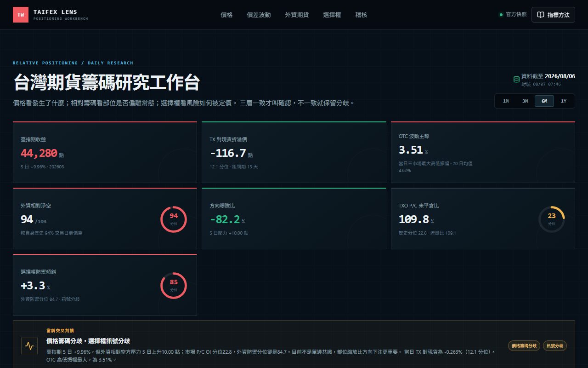Go to the 外資期貨 section
Viewport: 588px width, 368px height.
coord(297,15)
